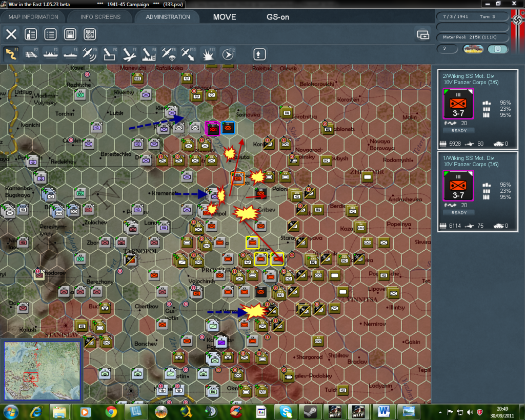The width and height of the screenshot is (525, 420).
Task: Open Google Chrome from taskbar
Action: (x=111, y=412)
